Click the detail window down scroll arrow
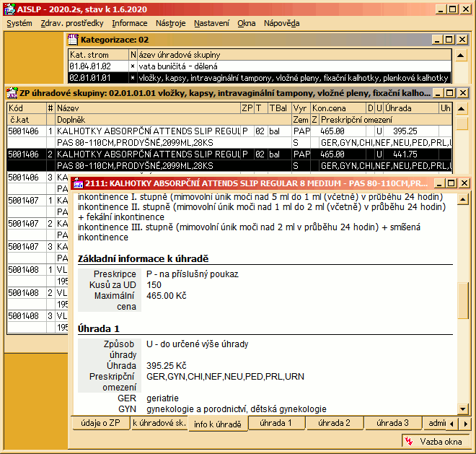The width and height of the screenshot is (476, 454). pyautogui.click(x=462, y=409)
